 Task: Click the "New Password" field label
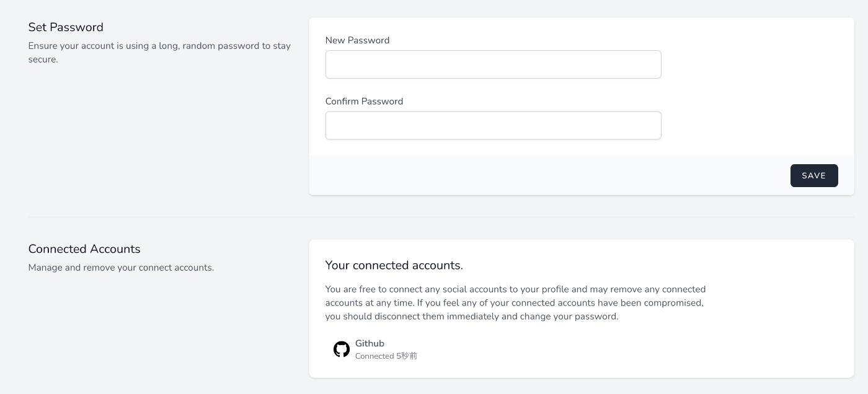(x=357, y=40)
